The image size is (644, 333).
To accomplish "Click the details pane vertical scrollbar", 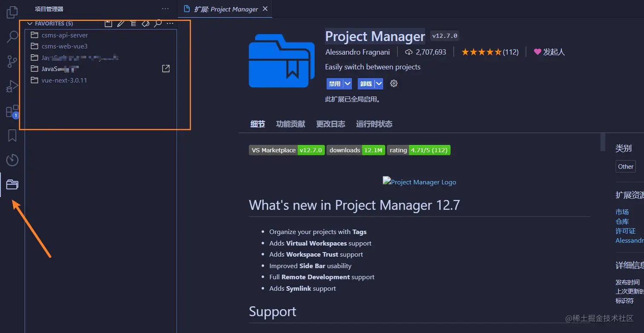I will (603, 142).
